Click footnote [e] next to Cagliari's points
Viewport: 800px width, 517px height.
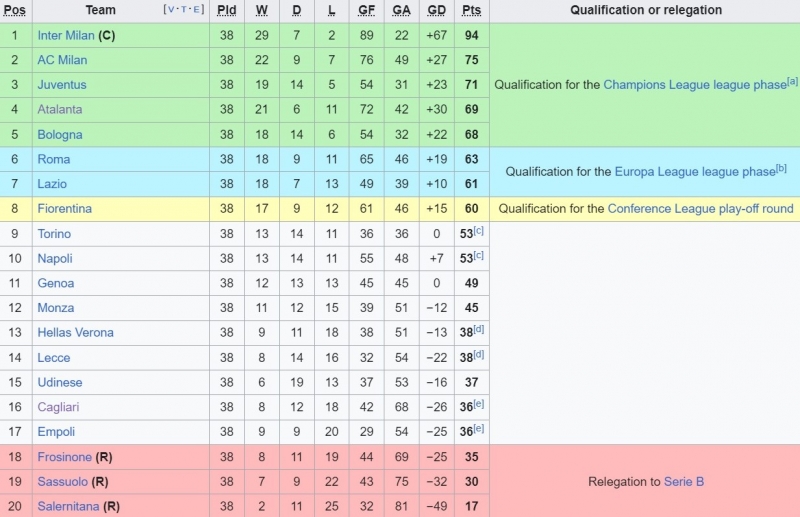point(480,404)
